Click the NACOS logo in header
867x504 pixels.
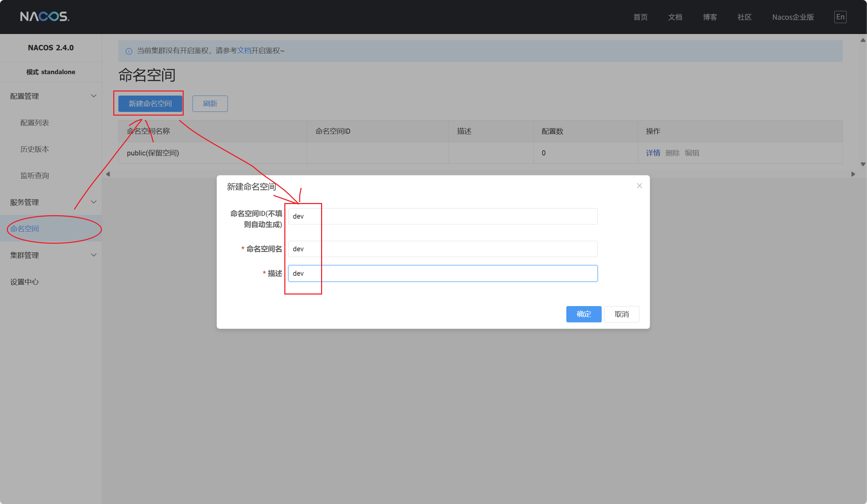pyautogui.click(x=45, y=17)
